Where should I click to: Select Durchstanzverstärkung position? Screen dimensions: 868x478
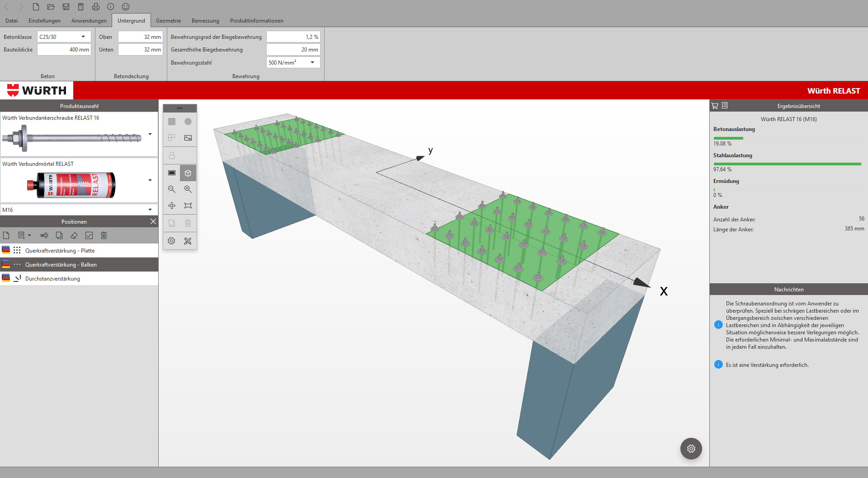click(79, 278)
